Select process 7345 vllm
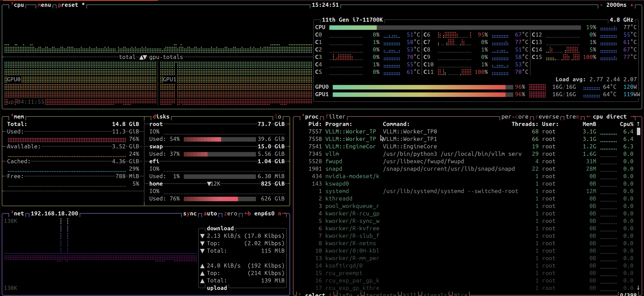This screenshot has width=644, height=296. (466, 154)
